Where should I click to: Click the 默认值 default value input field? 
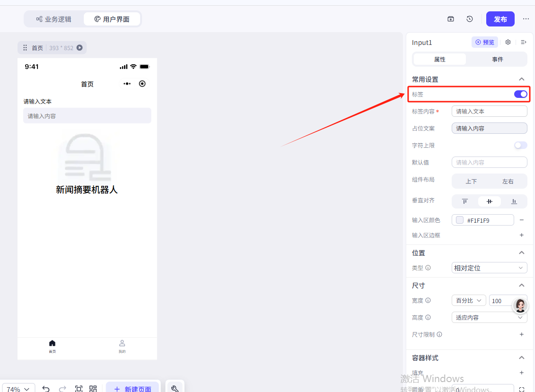tap(489, 162)
